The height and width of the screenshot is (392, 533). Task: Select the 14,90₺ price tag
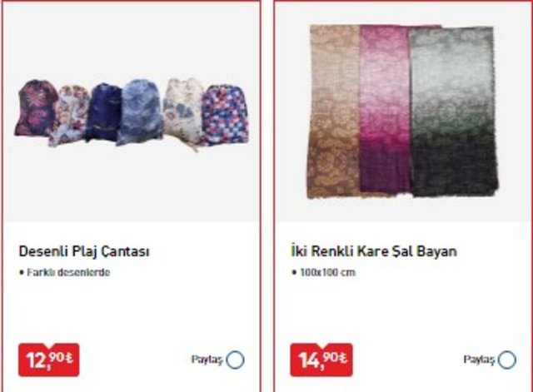321,360
